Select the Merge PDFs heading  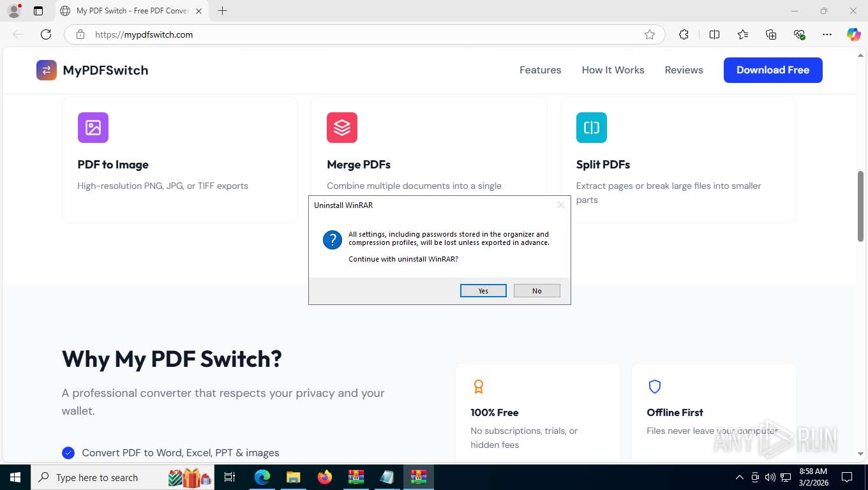[x=359, y=165]
